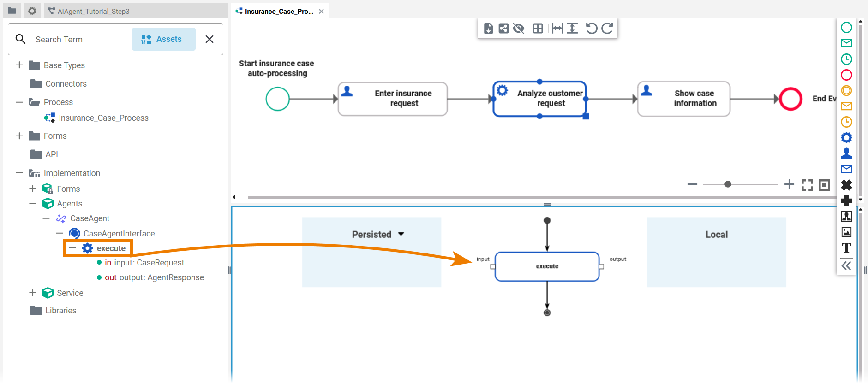868x383 pixels.
Task: Select the green timer start event palette icon
Action: [x=846, y=59]
